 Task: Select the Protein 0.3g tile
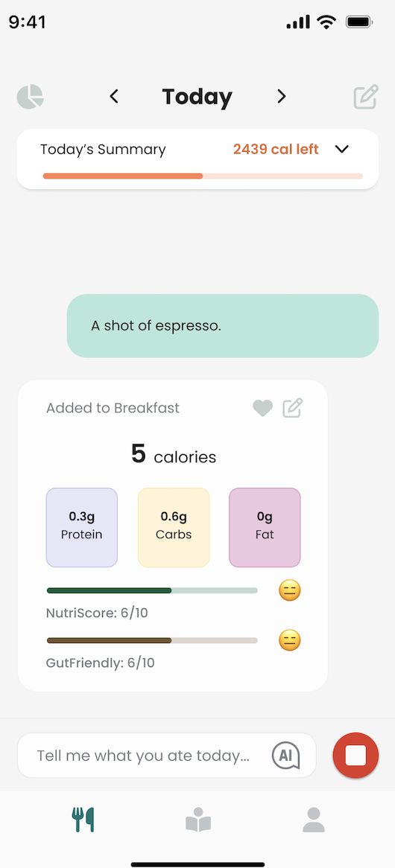[x=82, y=528]
